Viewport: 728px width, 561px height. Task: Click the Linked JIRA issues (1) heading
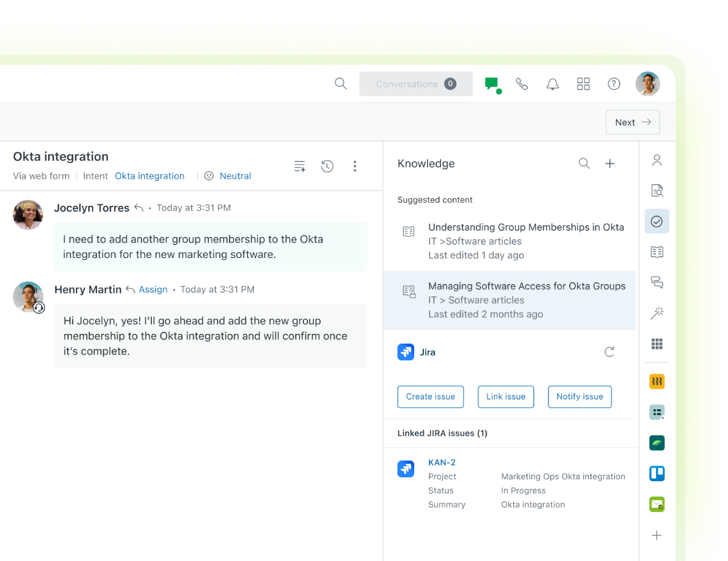tap(442, 433)
